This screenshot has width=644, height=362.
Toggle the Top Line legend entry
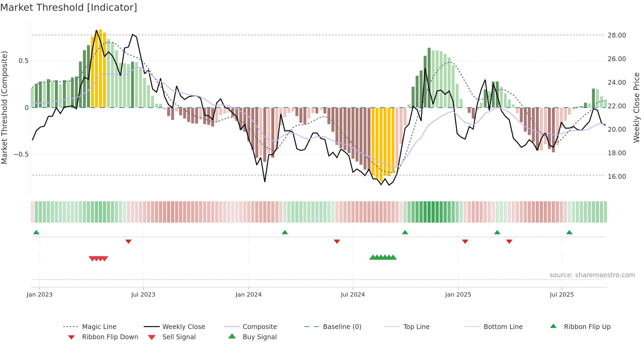(x=407, y=327)
